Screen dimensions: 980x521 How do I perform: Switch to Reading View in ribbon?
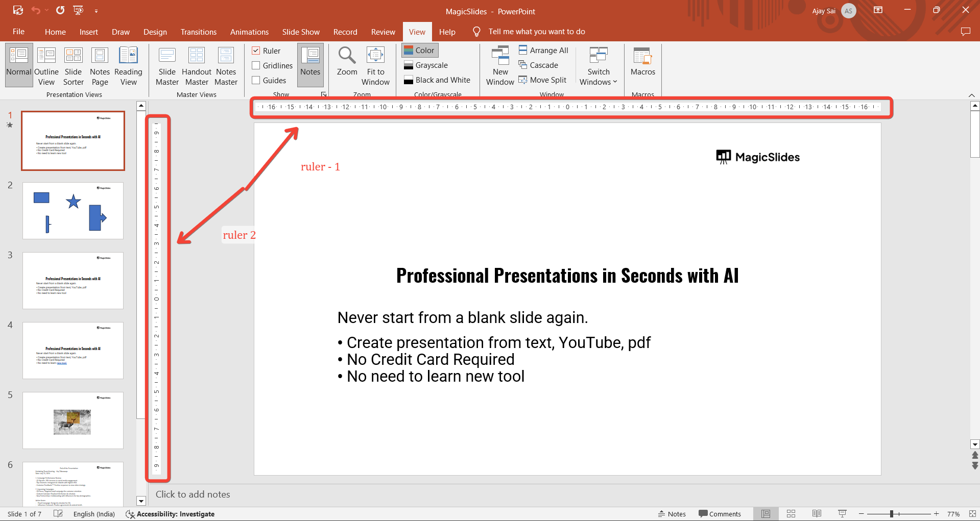128,66
